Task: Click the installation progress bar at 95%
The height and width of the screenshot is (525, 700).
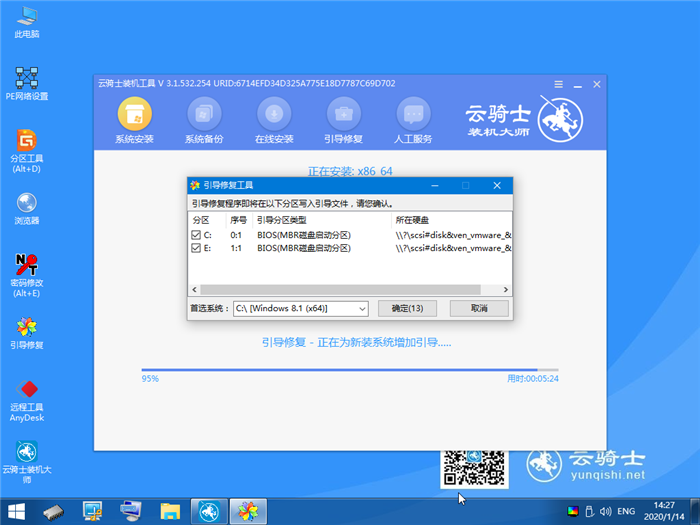Action: 340,370
